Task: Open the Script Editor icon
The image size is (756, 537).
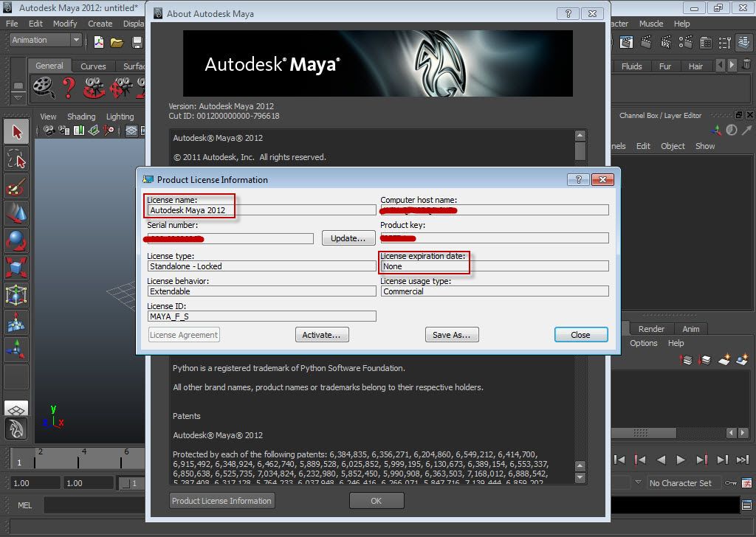Action: coord(746,505)
